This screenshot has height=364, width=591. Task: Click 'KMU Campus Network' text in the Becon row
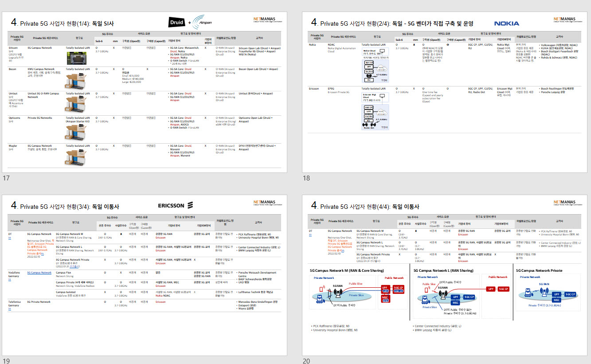point(41,69)
